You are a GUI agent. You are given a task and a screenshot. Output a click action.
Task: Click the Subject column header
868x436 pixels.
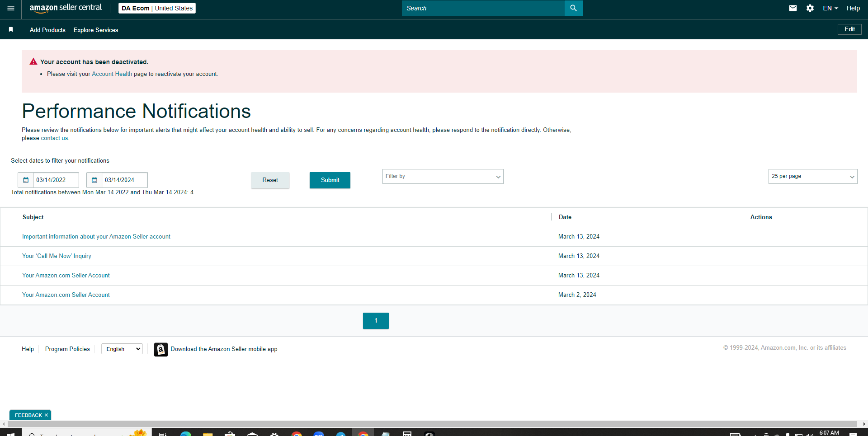pos(33,217)
